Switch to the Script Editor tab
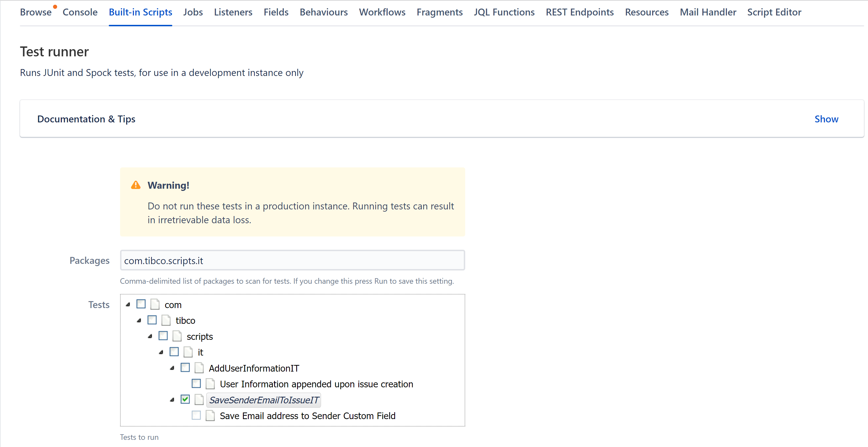Image resolution: width=868 pixels, height=447 pixels. pyautogui.click(x=774, y=12)
